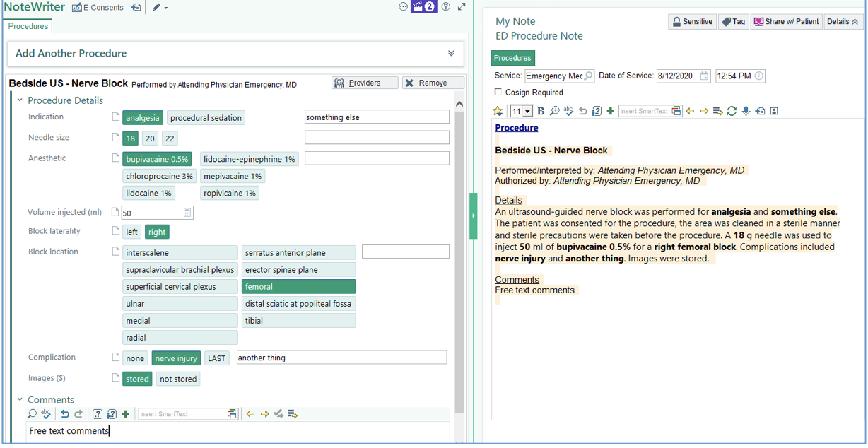Open Comments Insert SmartText field
This screenshot has width=868, height=448.
tap(187, 414)
